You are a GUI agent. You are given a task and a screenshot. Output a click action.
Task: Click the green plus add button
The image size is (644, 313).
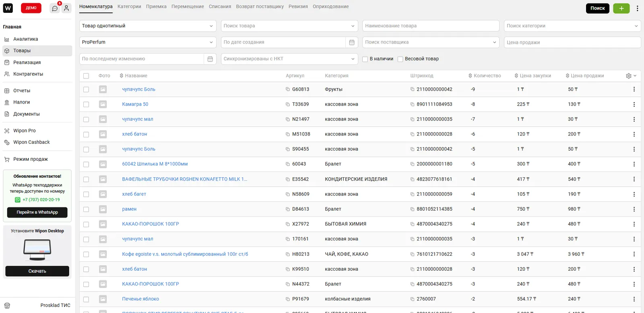[x=621, y=8]
